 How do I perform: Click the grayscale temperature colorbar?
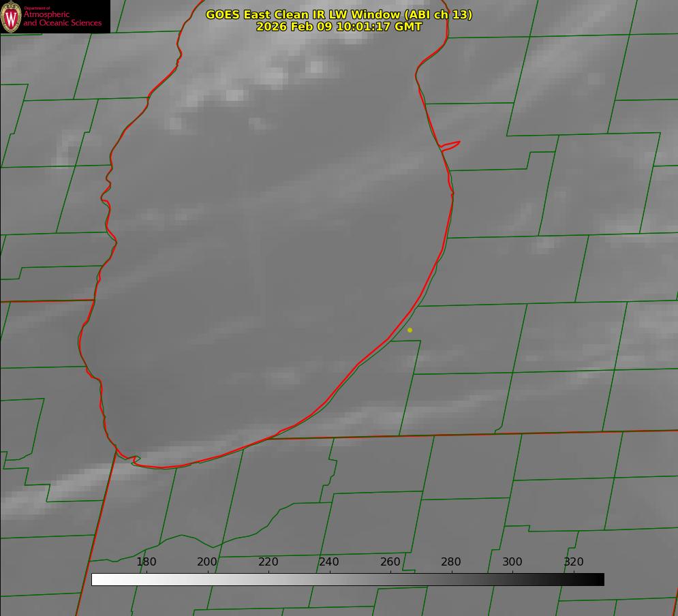tap(348, 579)
